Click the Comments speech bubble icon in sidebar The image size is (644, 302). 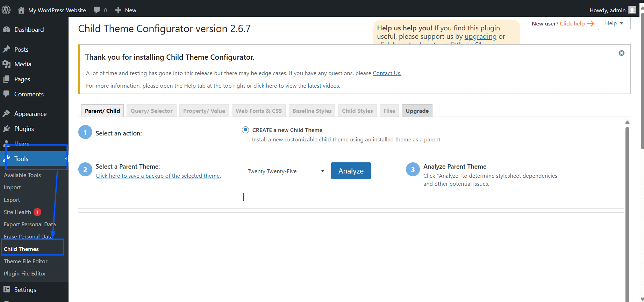click(6, 94)
